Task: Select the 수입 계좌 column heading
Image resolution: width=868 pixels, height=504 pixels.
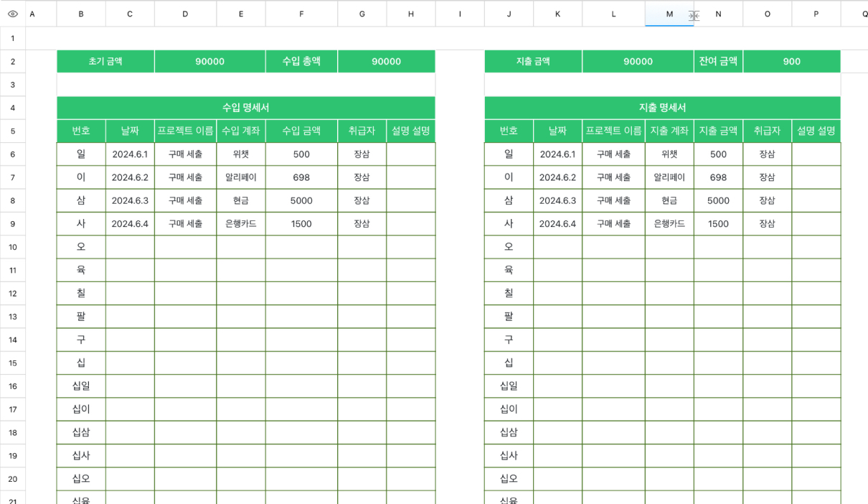Action: tap(241, 131)
